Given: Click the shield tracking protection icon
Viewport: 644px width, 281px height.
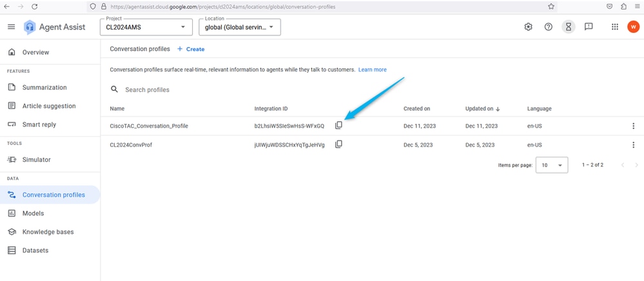Looking at the screenshot, I should pyautogui.click(x=93, y=6).
